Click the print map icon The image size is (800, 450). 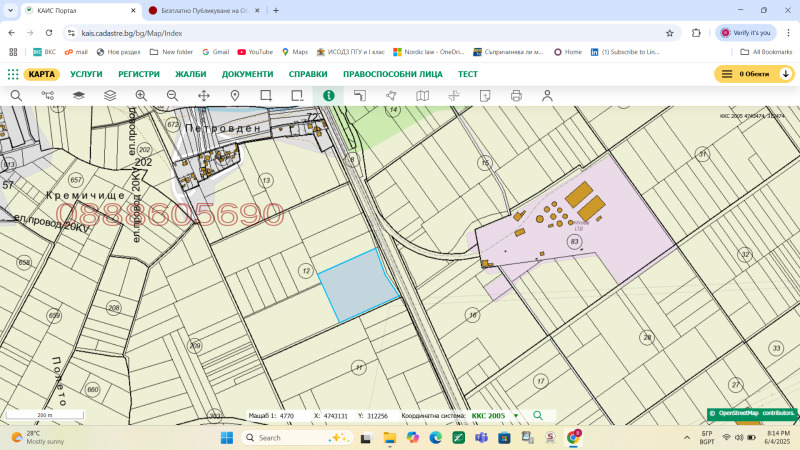point(516,96)
